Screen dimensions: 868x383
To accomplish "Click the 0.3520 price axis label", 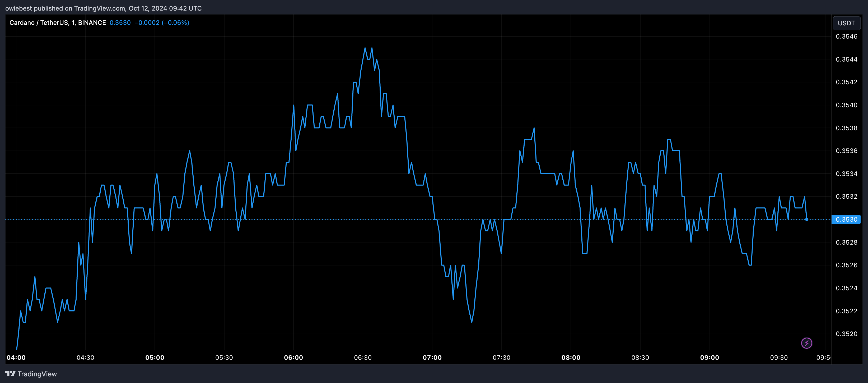I will click(846, 334).
